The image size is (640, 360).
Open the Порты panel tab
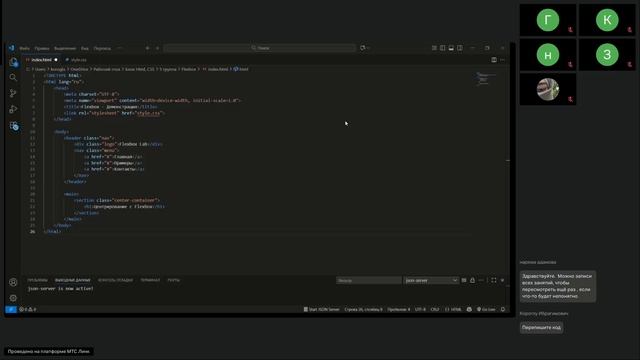173,280
